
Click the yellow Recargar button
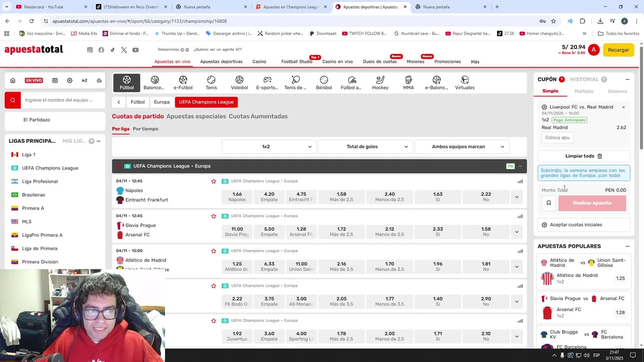pos(618,50)
